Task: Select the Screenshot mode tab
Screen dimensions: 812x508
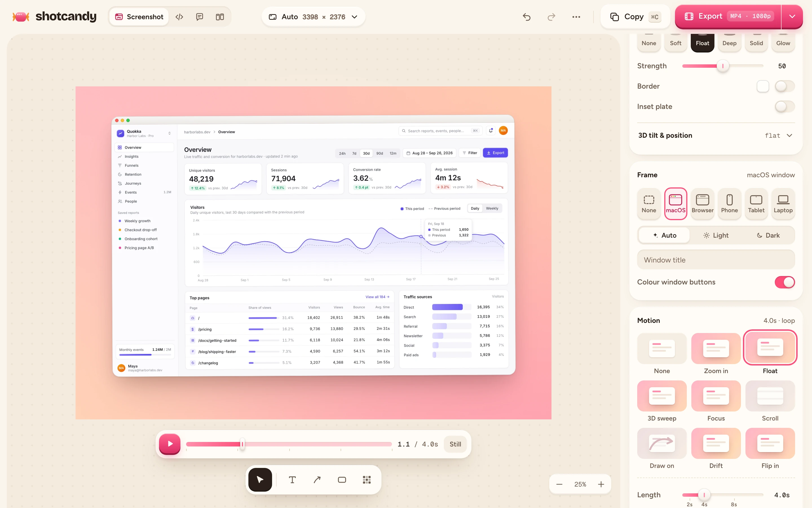Action: coord(139,17)
